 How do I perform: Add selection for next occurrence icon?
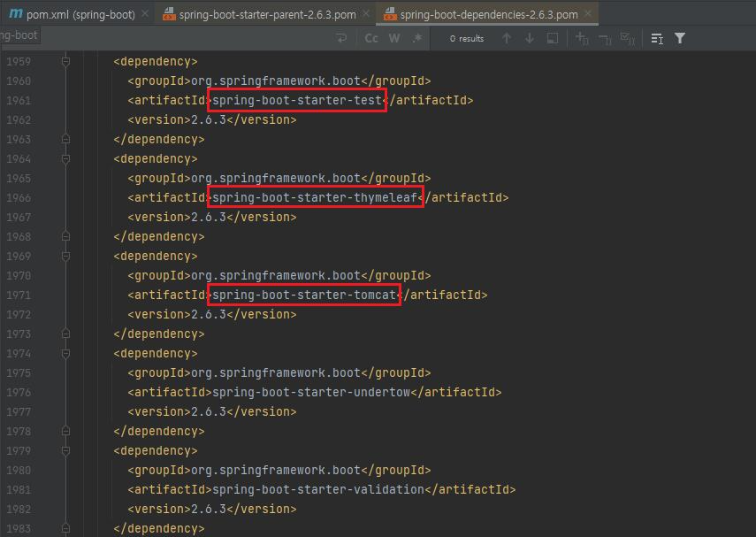pos(582,38)
